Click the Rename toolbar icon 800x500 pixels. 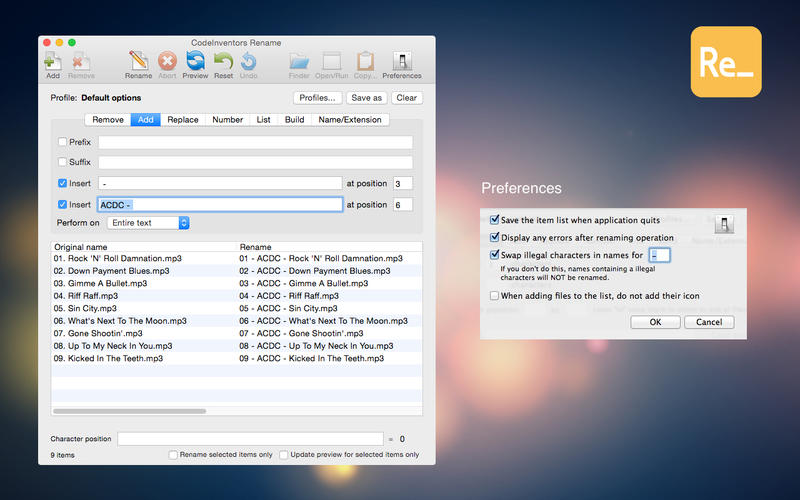[138, 62]
